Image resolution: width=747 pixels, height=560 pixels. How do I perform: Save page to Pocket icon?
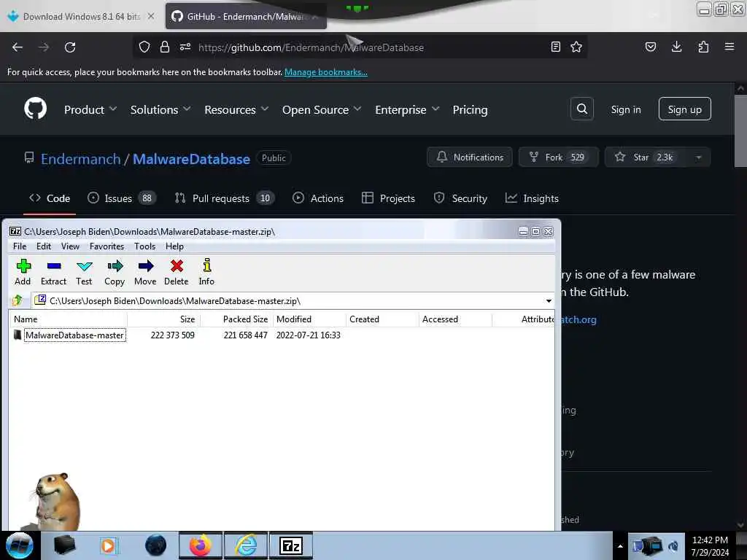point(651,47)
